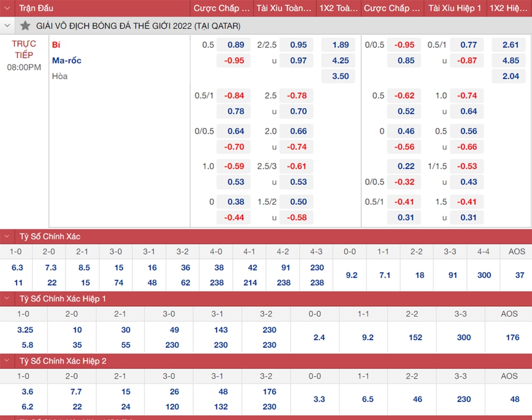Screen dimensions: 532x420
Task: Open the Tài Xỉu Toàn trận tab
Action: 283,8
